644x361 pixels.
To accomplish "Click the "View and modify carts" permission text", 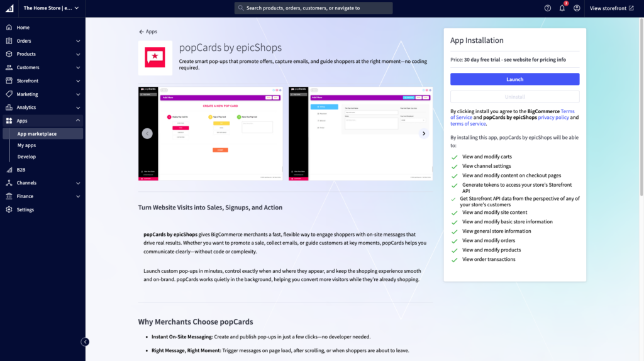I will tap(487, 157).
